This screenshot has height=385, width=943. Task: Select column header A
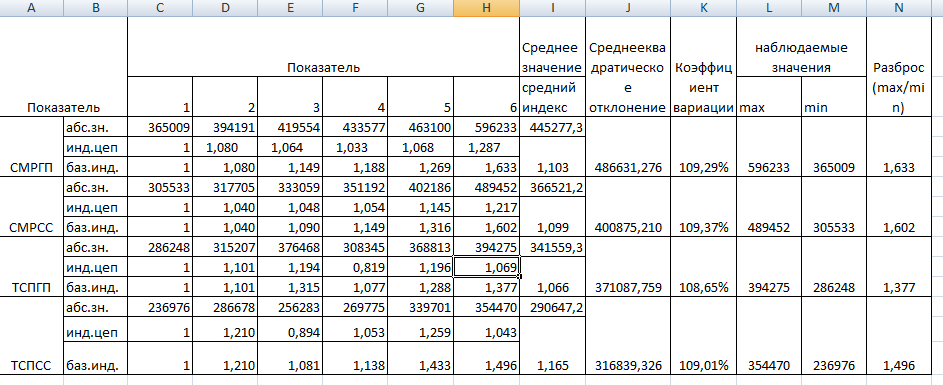tap(31, 8)
